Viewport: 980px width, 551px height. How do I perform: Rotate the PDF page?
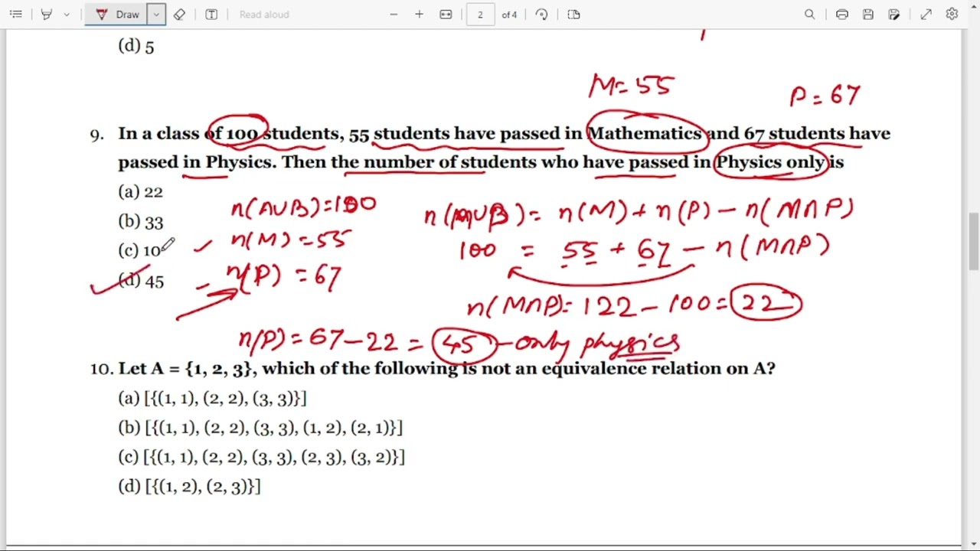tap(541, 15)
